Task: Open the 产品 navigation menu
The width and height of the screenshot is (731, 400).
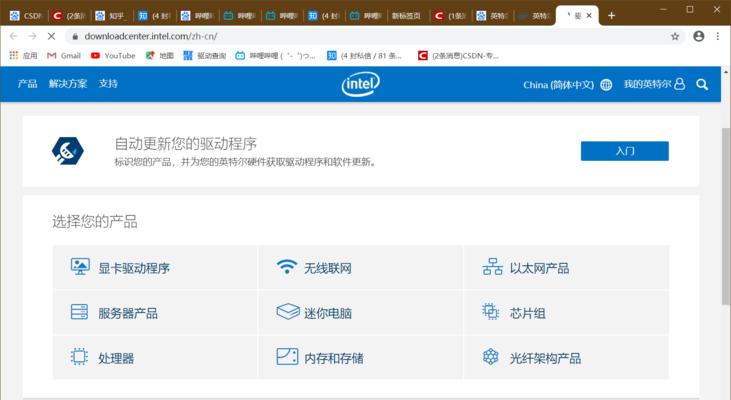Action: click(x=28, y=84)
